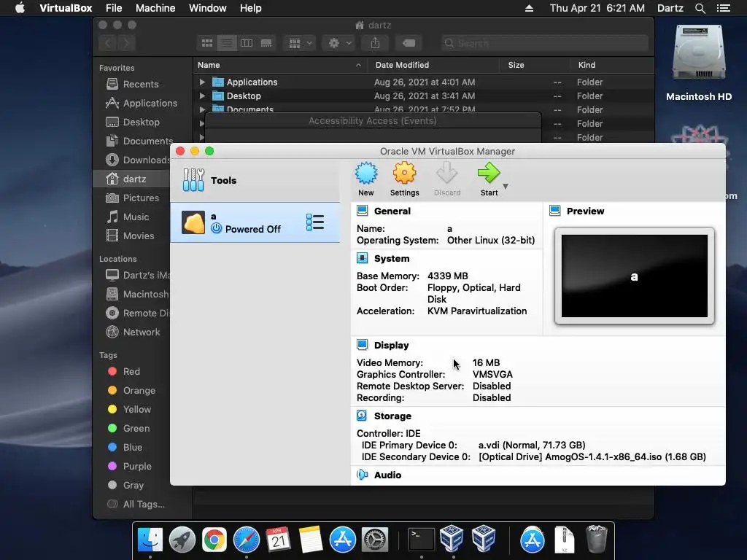
Task: Open Finder group-by dropdown
Action: coord(300,43)
